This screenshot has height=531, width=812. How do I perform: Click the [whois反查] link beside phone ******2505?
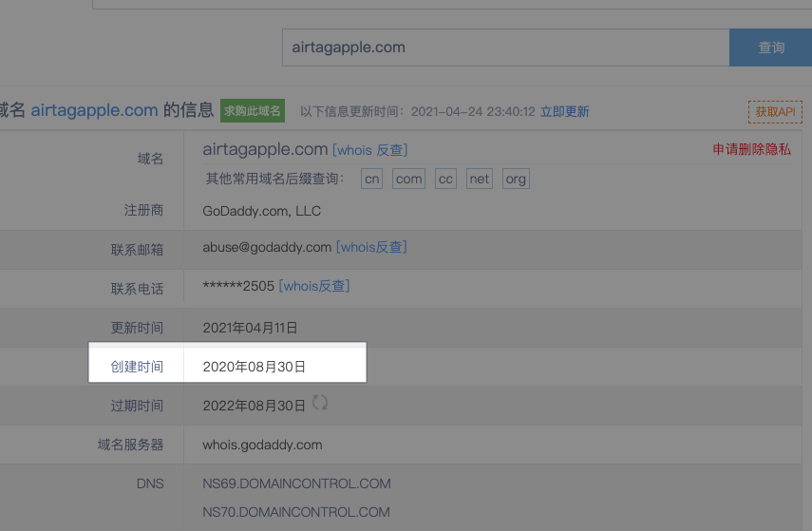(314, 286)
